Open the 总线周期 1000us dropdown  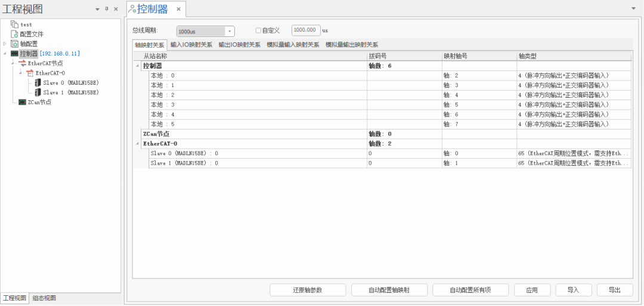click(x=205, y=31)
